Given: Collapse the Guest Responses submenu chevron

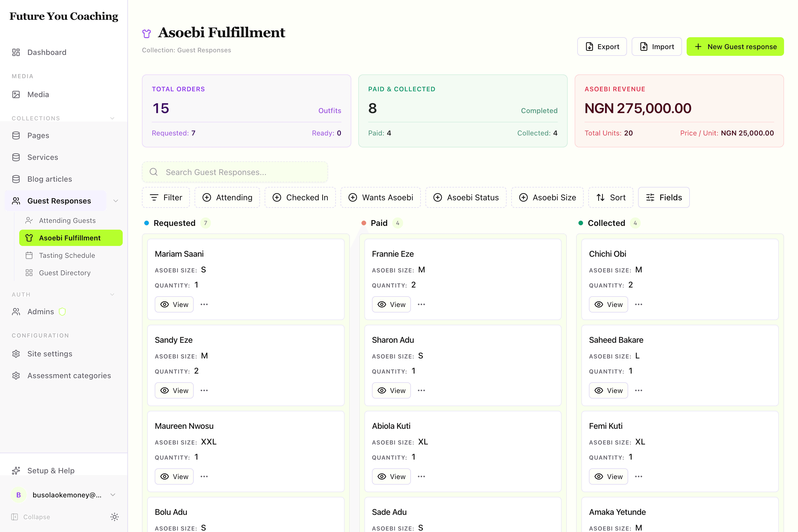Looking at the screenshot, I should pyautogui.click(x=116, y=201).
